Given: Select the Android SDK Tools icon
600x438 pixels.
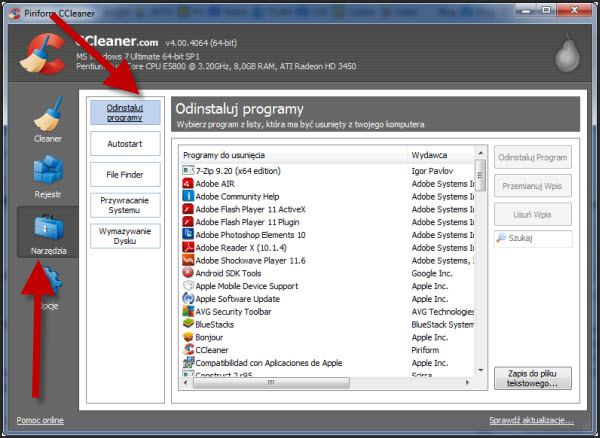Looking at the screenshot, I should click(x=188, y=273).
